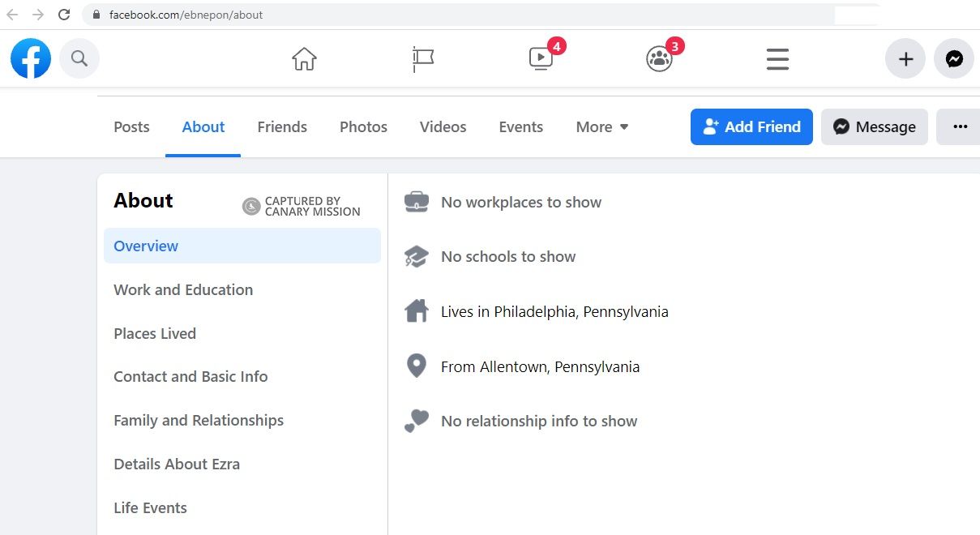The height and width of the screenshot is (535, 980).
Task: Switch to the Posts tab
Action: tap(131, 127)
